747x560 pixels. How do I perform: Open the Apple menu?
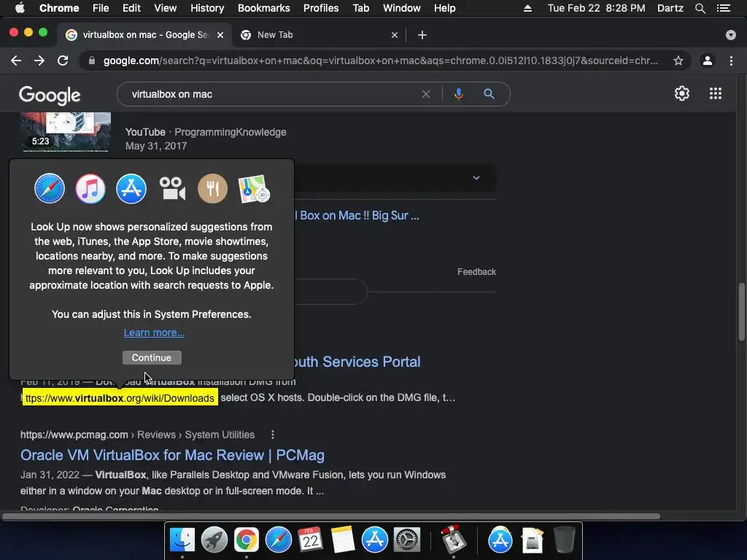(20, 8)
